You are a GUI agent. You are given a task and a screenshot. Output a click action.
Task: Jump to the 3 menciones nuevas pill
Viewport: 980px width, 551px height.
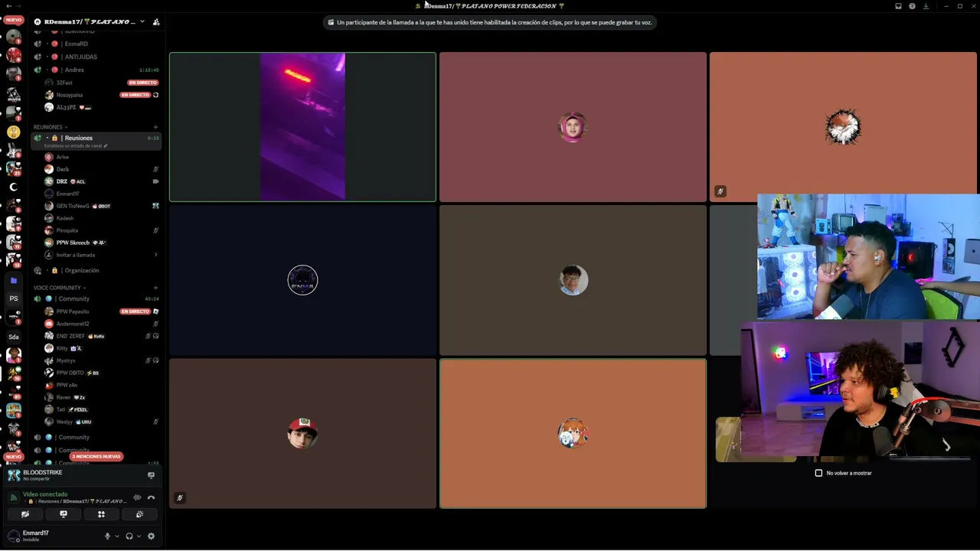point(96,457)
